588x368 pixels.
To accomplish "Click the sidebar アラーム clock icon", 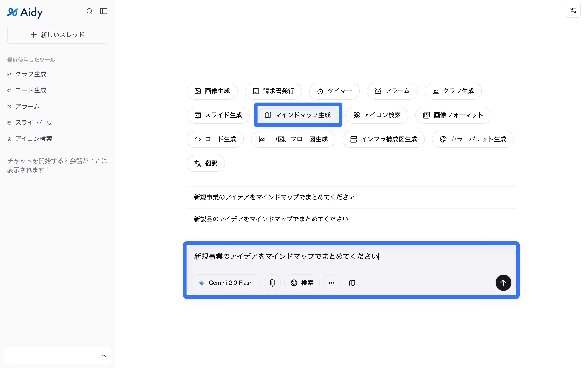I will (9, 107).
